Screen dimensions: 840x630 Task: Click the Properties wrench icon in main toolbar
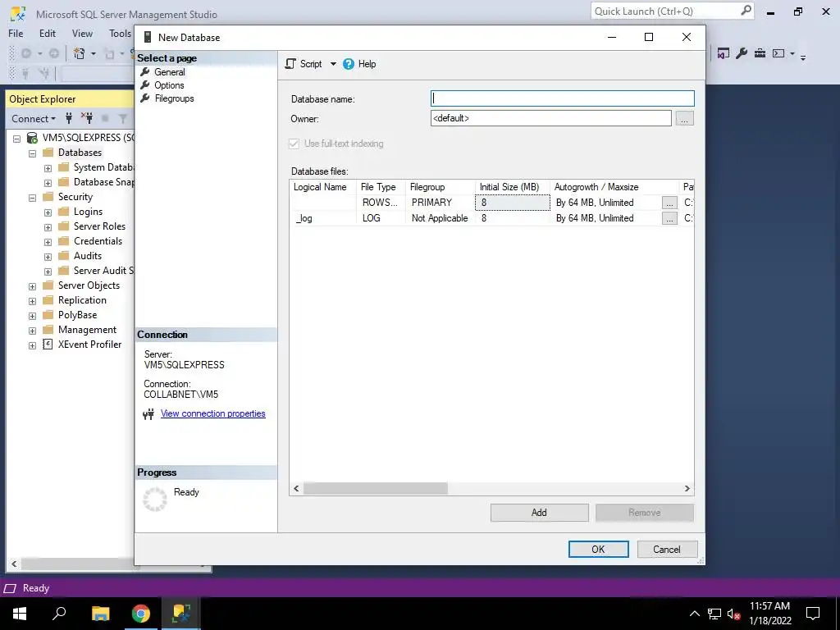coord(742,53)
